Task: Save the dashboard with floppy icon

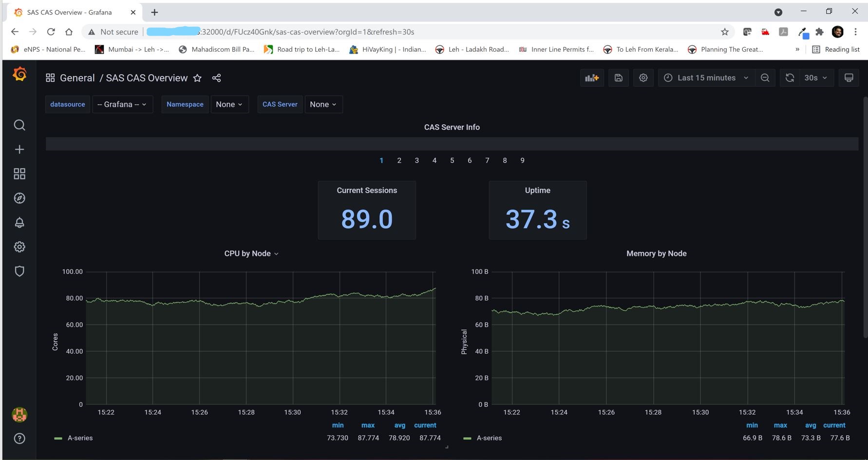Action: point(618,78)
